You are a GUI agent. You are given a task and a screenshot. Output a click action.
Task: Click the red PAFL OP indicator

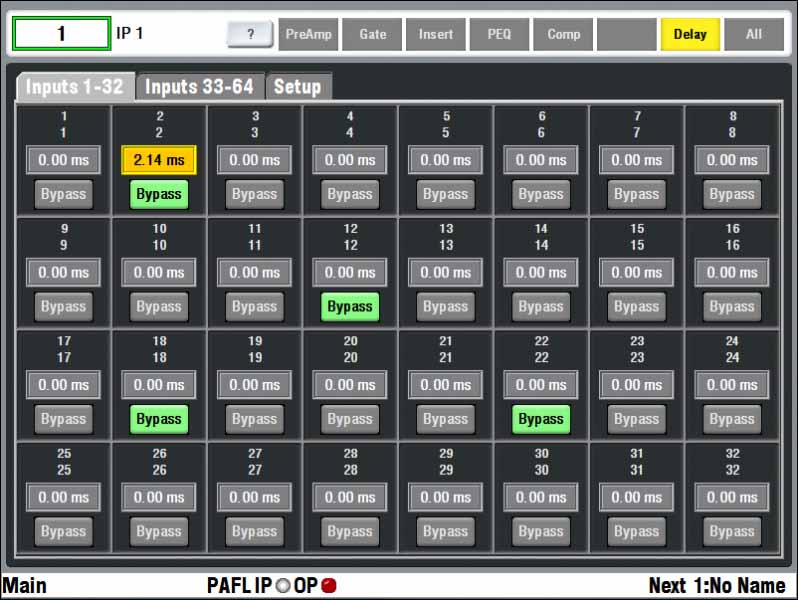(329, 586)
